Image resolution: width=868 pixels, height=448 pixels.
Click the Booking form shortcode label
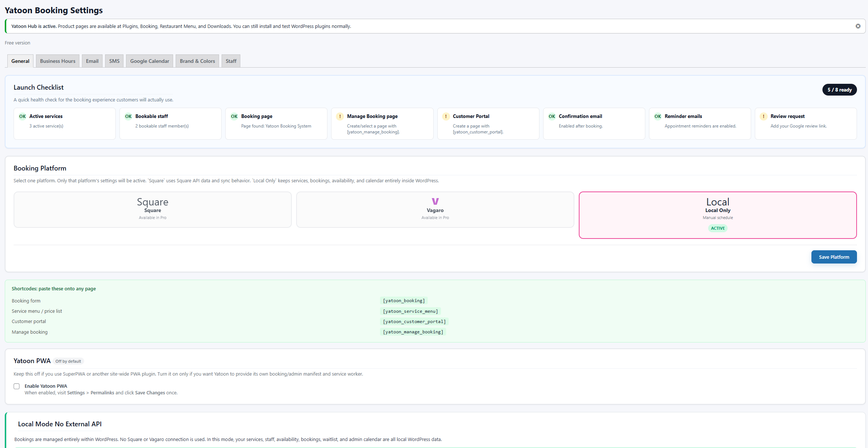26,301
